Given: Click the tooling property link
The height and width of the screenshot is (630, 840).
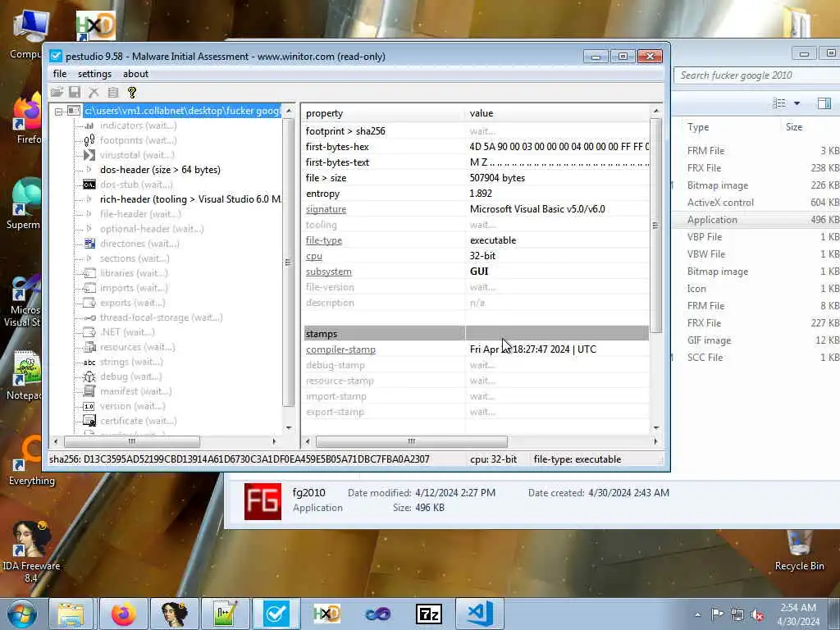Looking at the screenshot, I should point(321,225).
